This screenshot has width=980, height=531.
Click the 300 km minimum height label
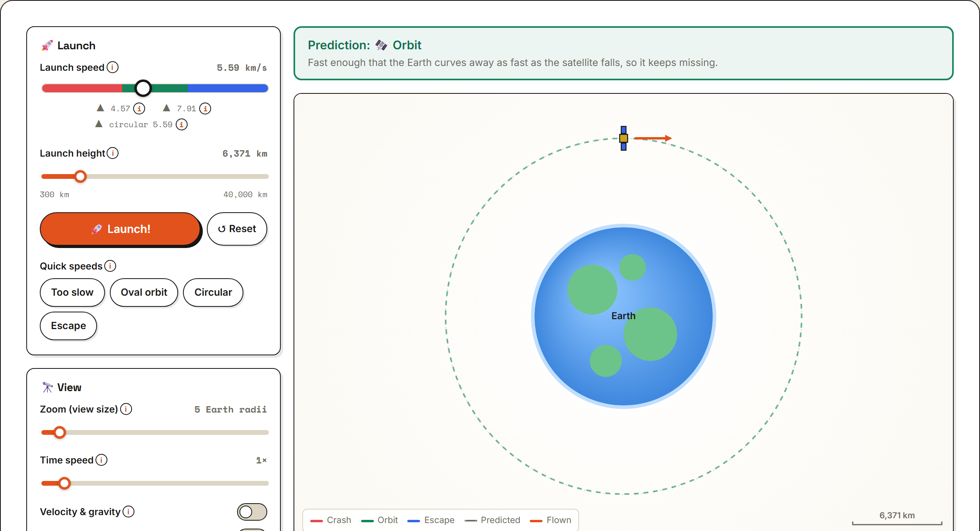click(x=54, y=194)
